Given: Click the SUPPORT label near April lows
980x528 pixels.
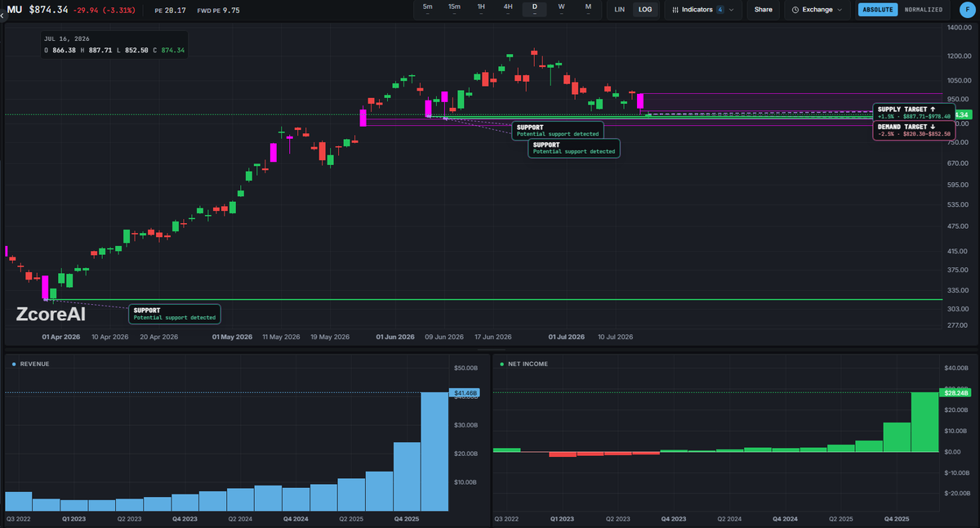Looking at the screenshot, I should click(175, 314).
